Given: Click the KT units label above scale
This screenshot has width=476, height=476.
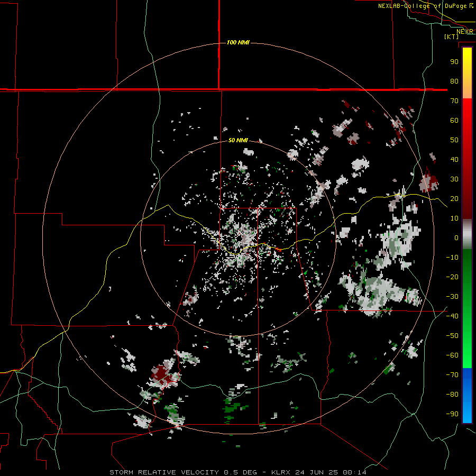Looking at the screenshot, I should point(452,36).
